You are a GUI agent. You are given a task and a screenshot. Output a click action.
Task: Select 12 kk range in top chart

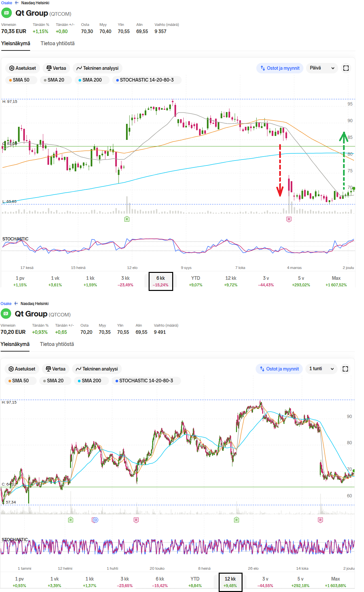231,281
